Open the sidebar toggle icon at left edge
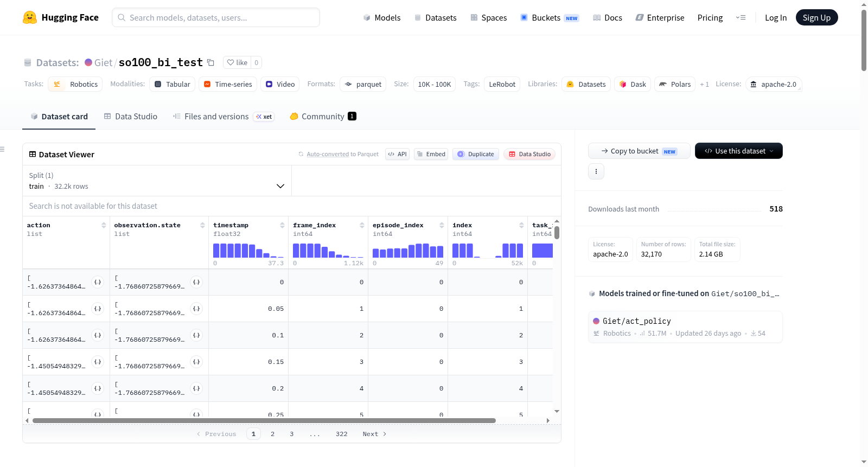This screenshot has width=868, height=467. pyautogui.click(x=3, y=149)
